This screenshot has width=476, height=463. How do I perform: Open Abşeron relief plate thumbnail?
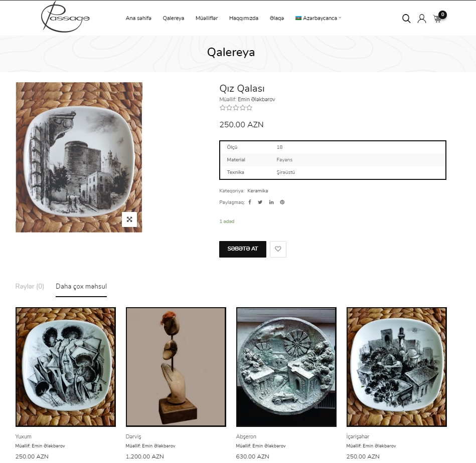(286, 367)
